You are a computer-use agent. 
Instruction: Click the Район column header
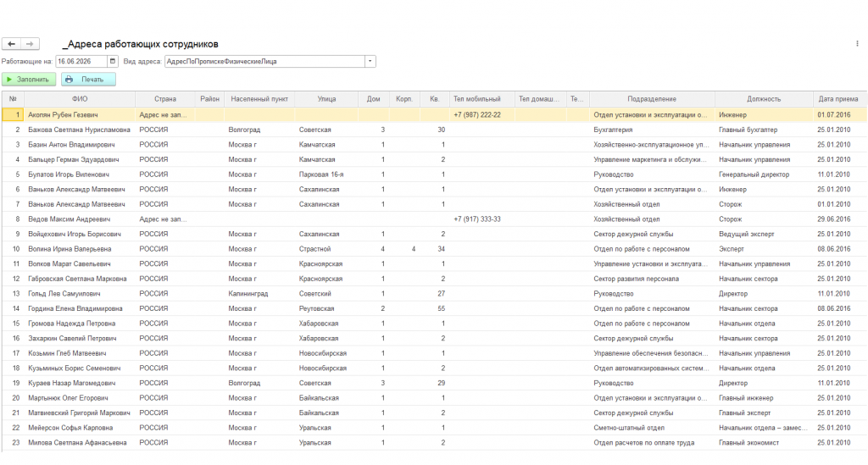(210, 99)
